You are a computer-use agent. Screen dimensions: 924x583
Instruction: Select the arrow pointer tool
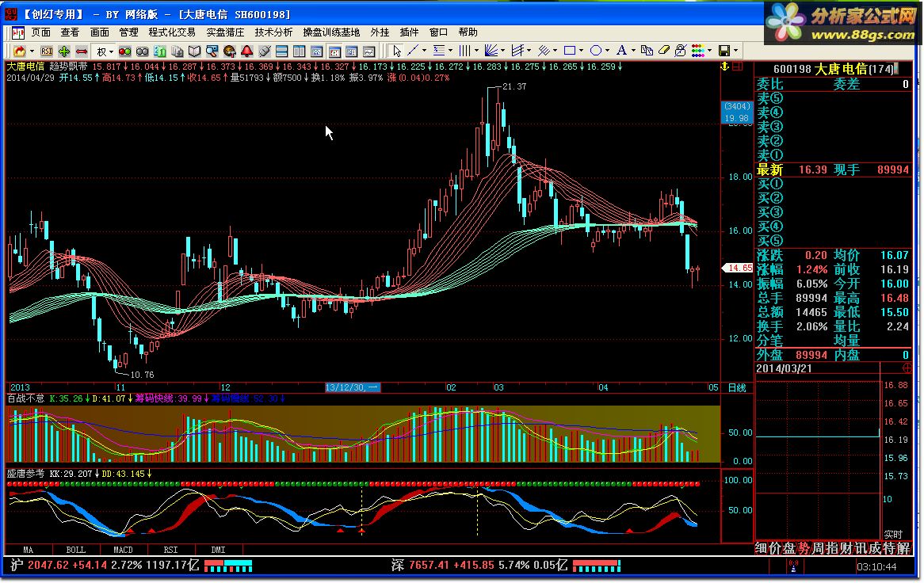click(x=397, y=51)
